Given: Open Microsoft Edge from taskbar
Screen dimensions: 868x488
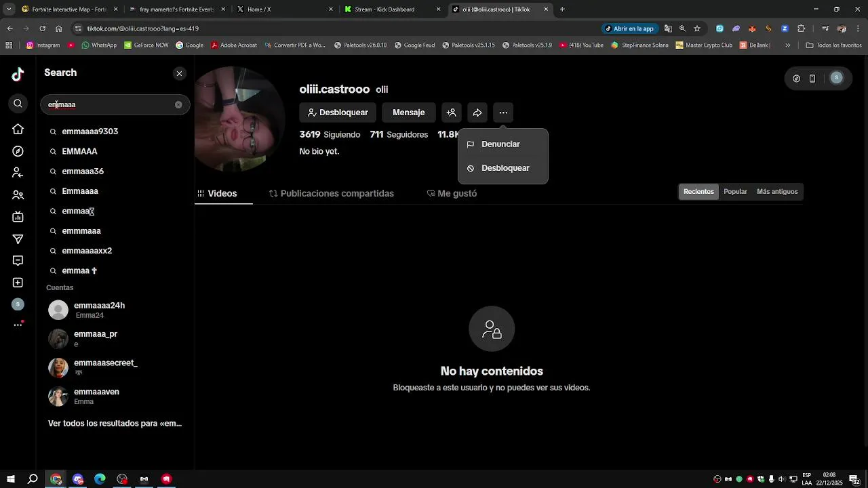Looking at the screenshot, I should [x=100, y=479].
